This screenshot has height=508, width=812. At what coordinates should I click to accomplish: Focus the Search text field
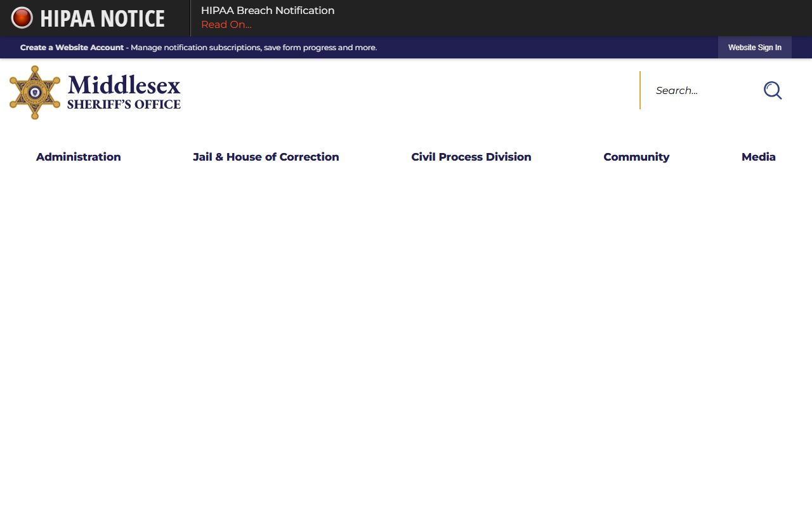pos(701,91)
